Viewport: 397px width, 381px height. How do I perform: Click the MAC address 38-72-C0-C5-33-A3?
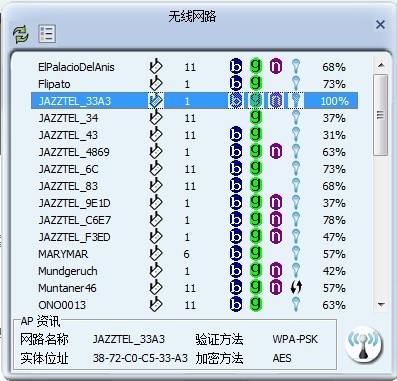(x=140, y=358)
